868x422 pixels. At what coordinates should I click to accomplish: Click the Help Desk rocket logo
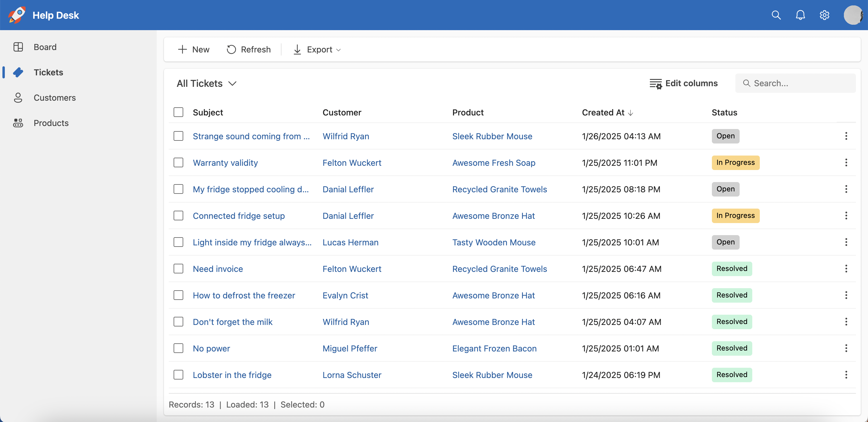(x=17, y=15)
